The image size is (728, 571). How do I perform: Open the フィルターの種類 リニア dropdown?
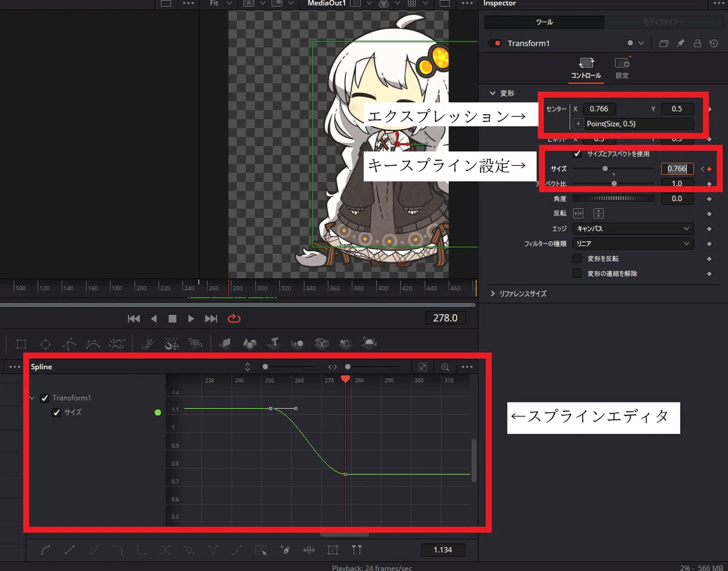[633, 244]
